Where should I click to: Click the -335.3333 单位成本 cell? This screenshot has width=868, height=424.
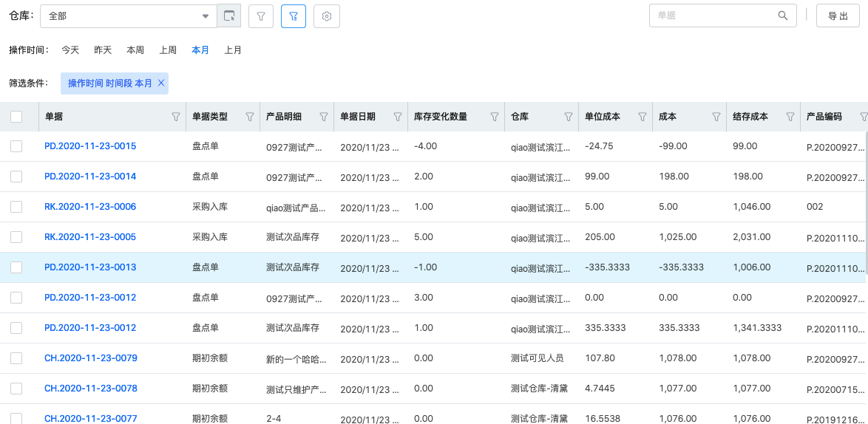coord(607,267)
